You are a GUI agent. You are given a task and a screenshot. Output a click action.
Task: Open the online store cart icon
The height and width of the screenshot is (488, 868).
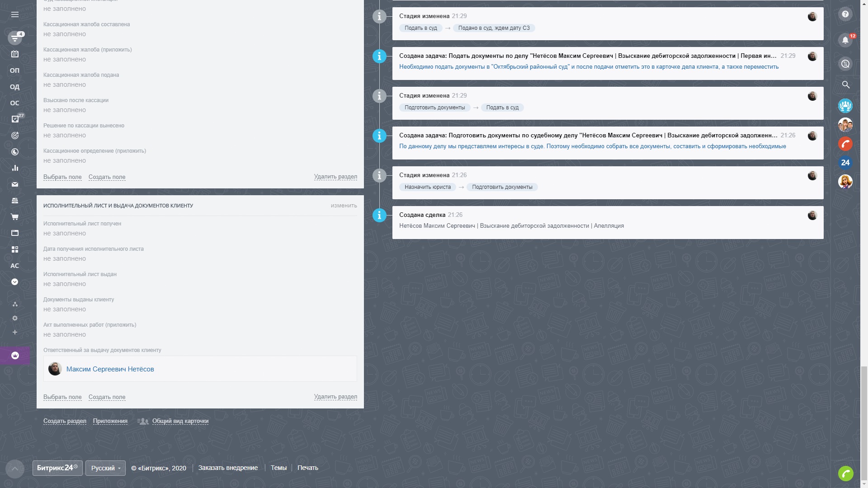(15, 217)
